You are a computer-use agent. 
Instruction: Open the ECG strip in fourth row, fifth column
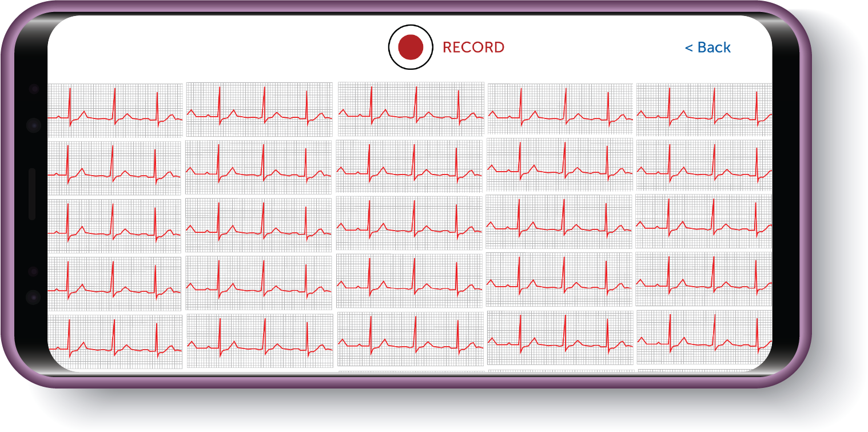[x=704, y=279]
